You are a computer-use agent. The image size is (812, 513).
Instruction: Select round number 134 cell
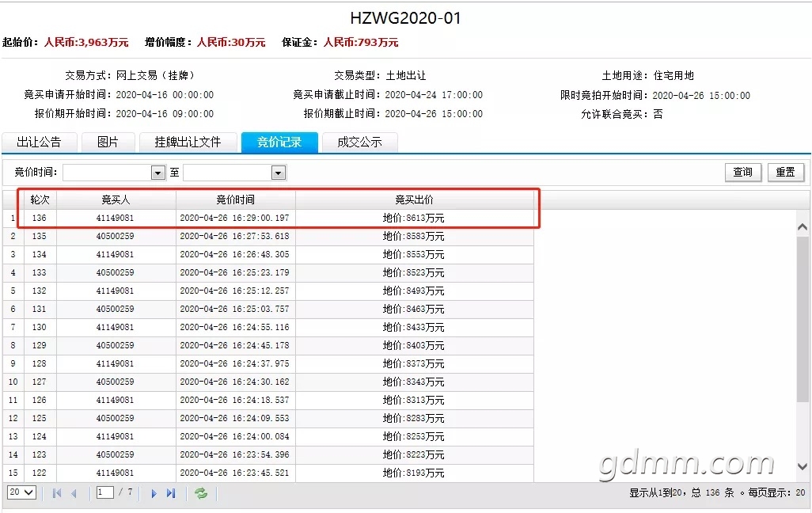click(40, 254)
